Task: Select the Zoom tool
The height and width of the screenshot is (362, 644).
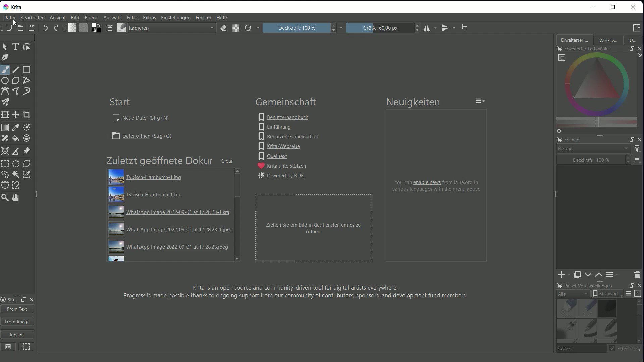Action: pyautogui.click(x=5, y=198)
